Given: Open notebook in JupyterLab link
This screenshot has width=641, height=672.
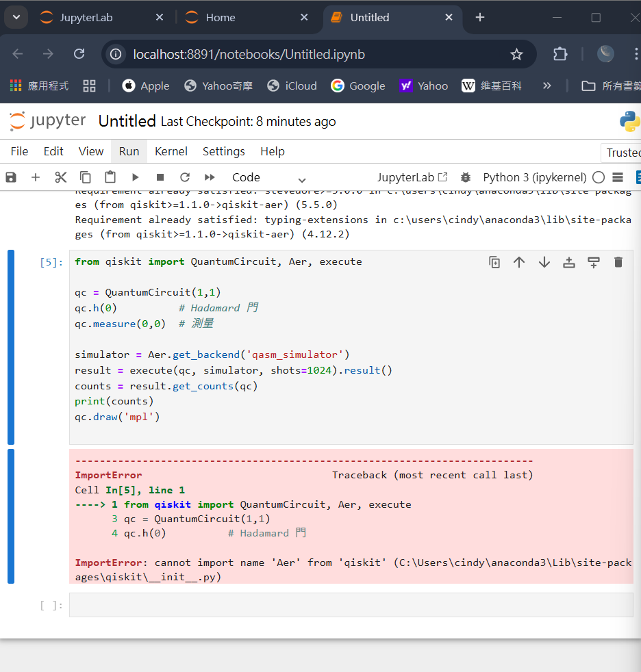Looking at the screenshot, I should coord(412,177).
